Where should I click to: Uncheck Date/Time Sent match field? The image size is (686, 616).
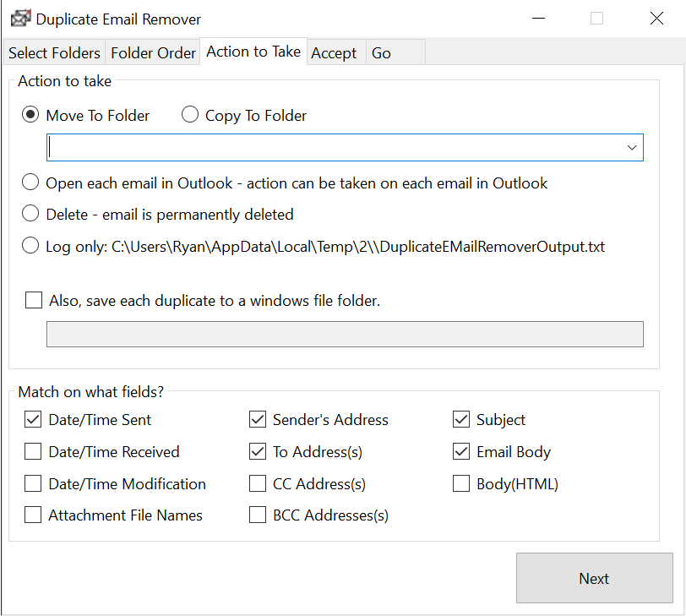[34, 420]
